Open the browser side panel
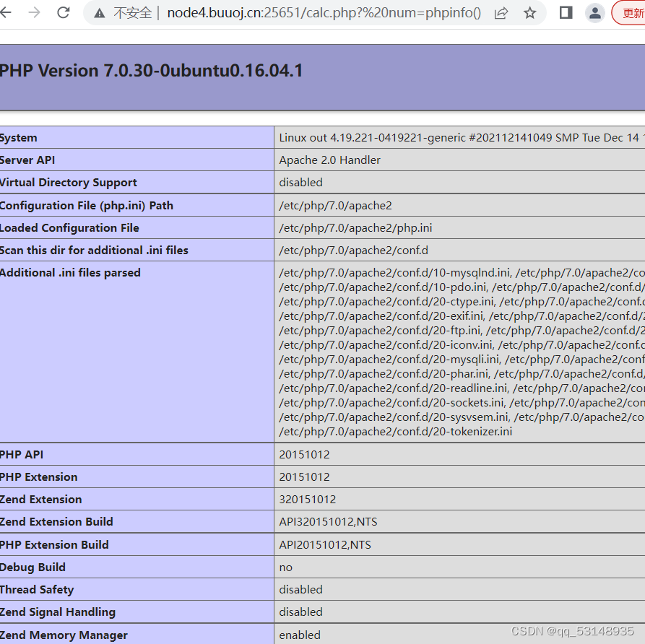 click(x=566, y=13)
